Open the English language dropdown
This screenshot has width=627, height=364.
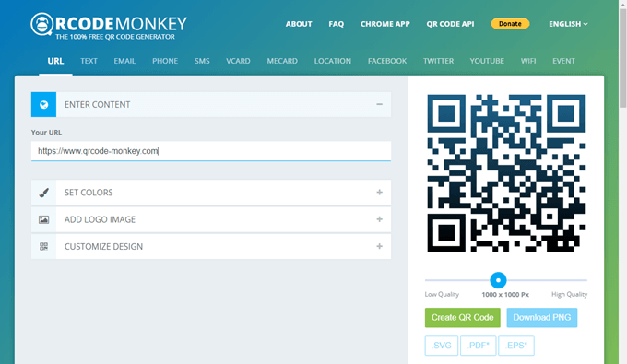(x=568, y=24)
